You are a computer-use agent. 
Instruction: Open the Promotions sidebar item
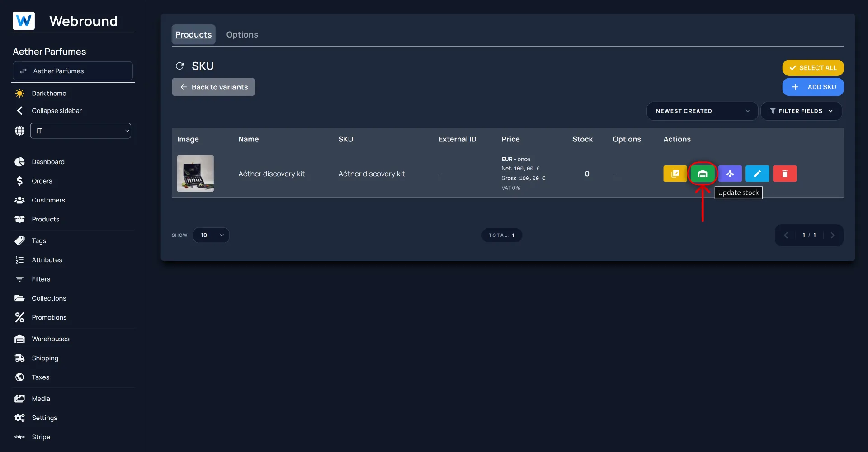pyautogui.click(x=49, y=317)
